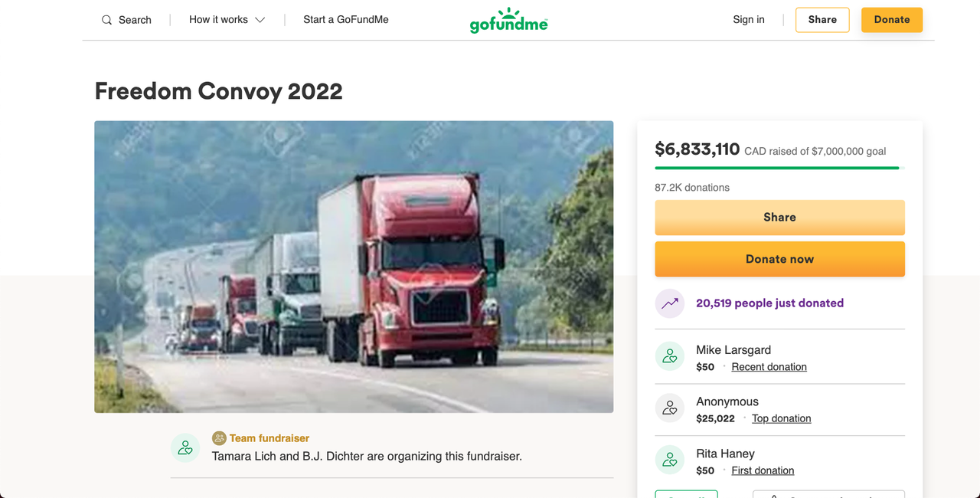
Task: Open Start a GoFundMe
Action: [346, 20]
